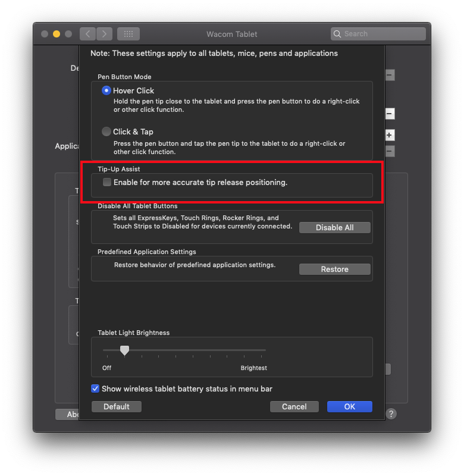The image size is (464, 476).
Task: Click the minus button below the plus button
Action: point(390,152)
